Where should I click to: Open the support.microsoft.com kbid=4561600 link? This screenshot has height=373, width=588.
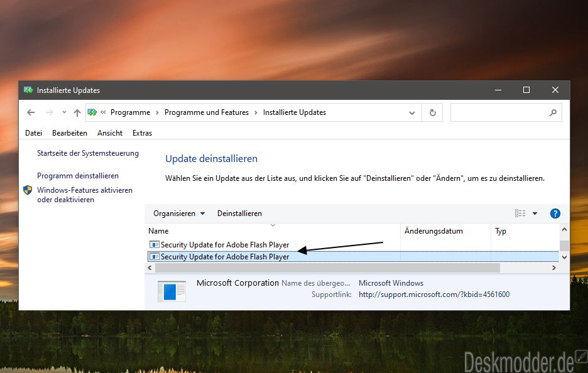coord(434,295)
